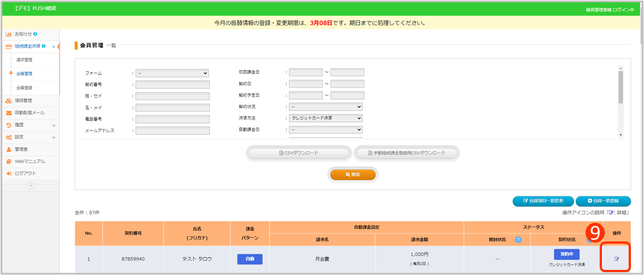Collapse the sidebar with the double-arrow icon
This screenshot has height=275, width=644.
click(31, 186)
